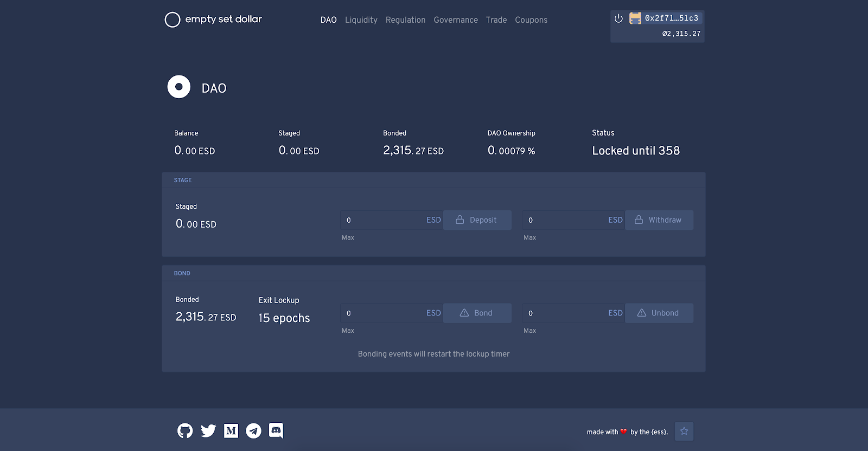Open the Twitter bird icon link

click(x=208, y=431)
